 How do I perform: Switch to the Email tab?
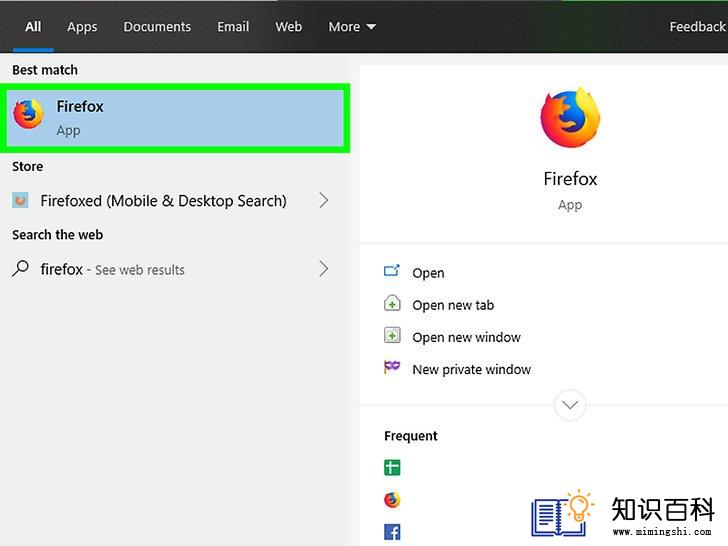[x=233, y=27]
